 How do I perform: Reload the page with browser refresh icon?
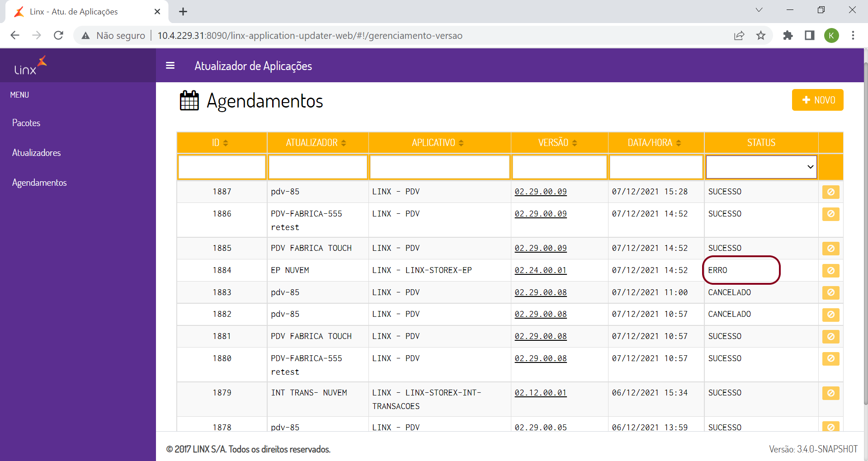[x=58, y=35]
